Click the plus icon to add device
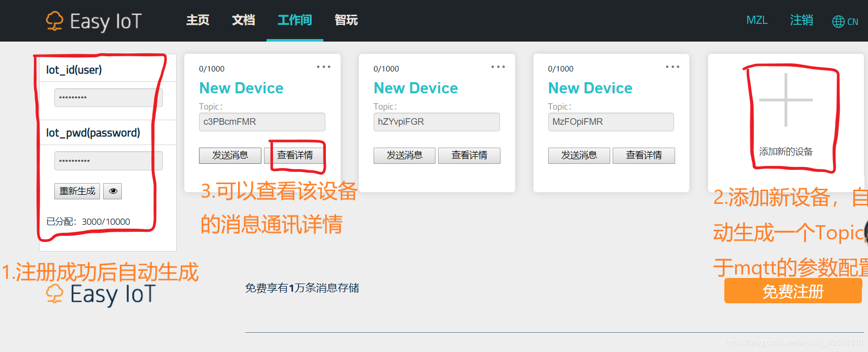868x352 pixels. (786, 100)
